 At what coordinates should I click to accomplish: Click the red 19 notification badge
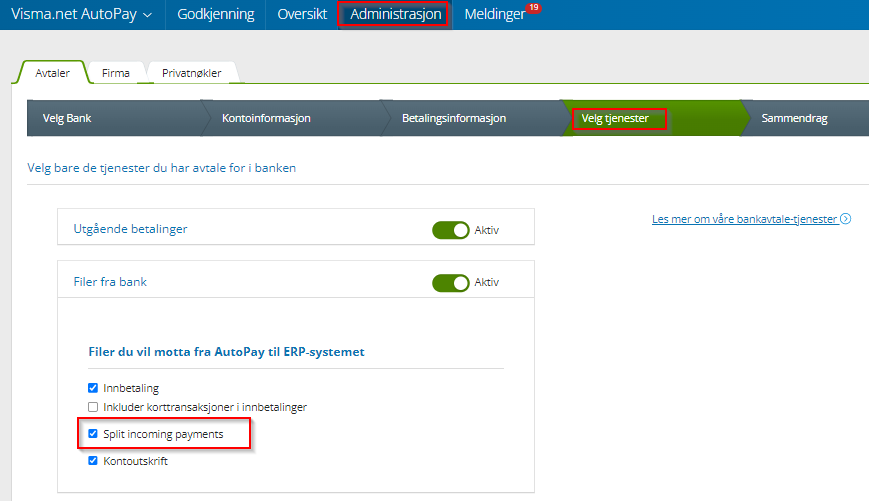point(533,8)
